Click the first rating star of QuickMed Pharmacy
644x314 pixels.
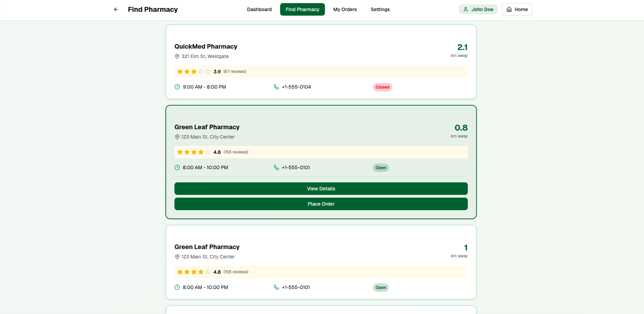click(x=180, y=72)
